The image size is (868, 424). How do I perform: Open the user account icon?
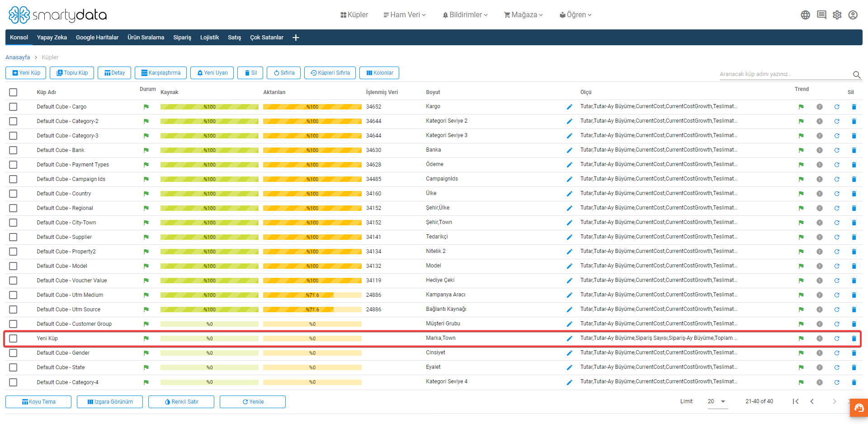click(853, 15)
